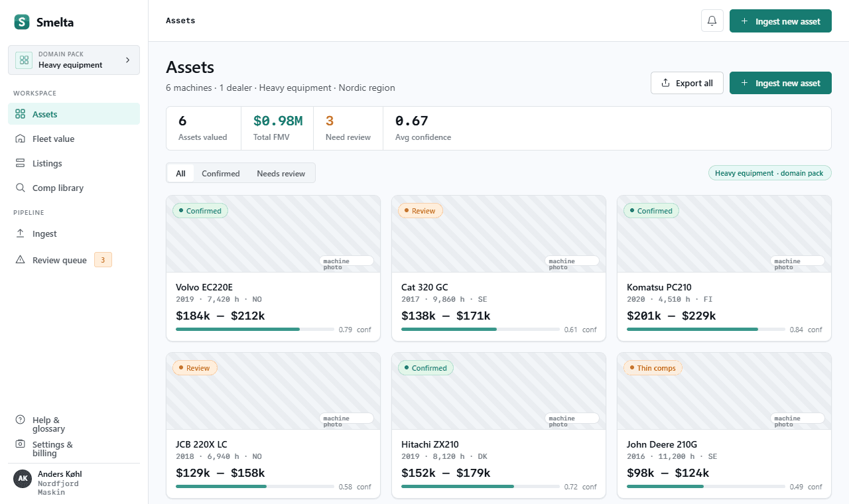849x504 pixels.
Task: Expand the Heavy equipment domain pack chevron
Action: click(127, 60)
